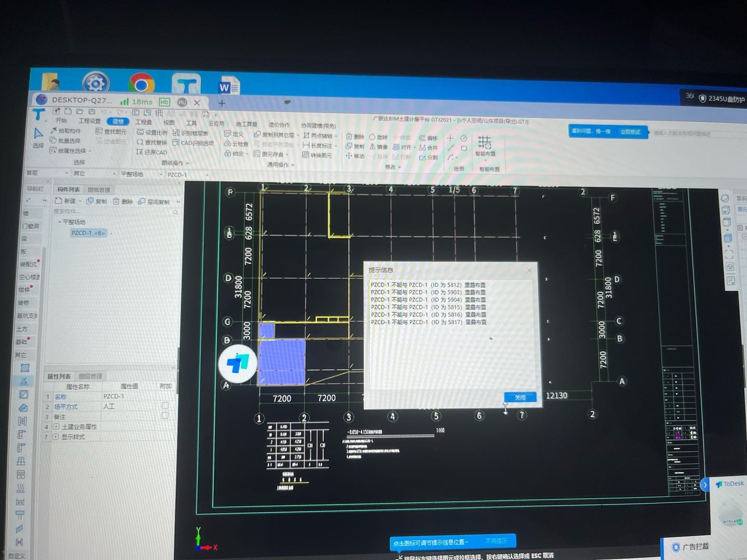Expand 显示样式 property group
The image size is (747, 560).
point(56,437)
